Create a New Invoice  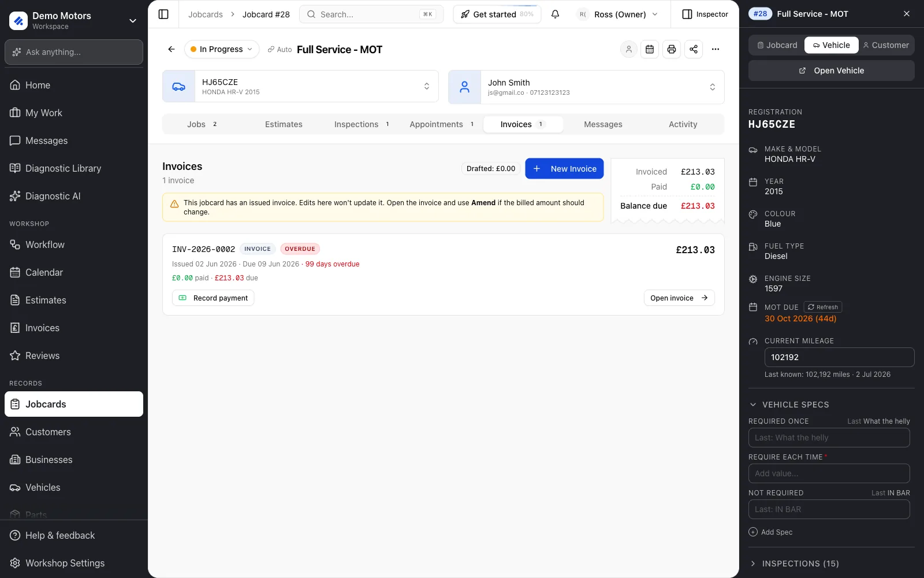pos(564,169)
